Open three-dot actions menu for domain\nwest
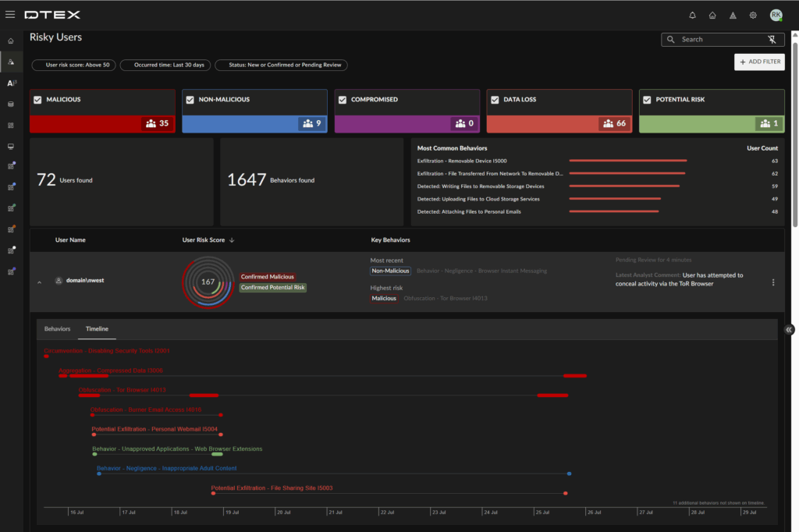Image resolution: width=799 pixels, height=532 pixels. click(773, 282)
